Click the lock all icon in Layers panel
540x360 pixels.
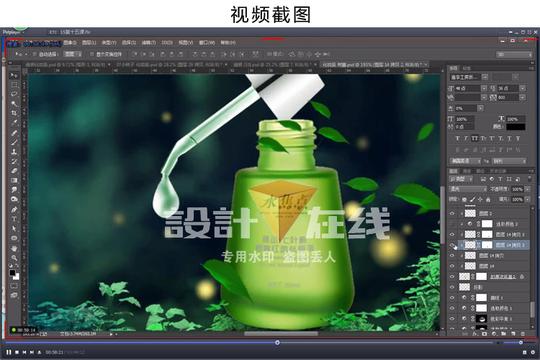[x=488, y=199]
